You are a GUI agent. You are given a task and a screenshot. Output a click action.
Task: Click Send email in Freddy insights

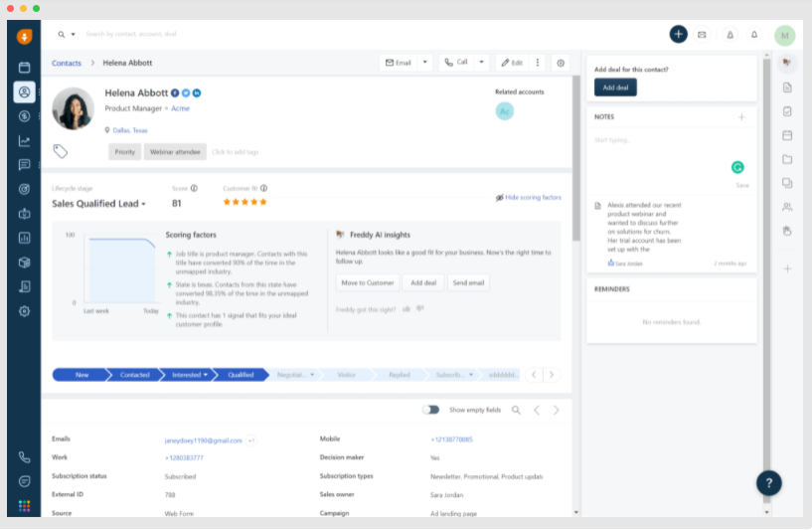pos(468,282)
